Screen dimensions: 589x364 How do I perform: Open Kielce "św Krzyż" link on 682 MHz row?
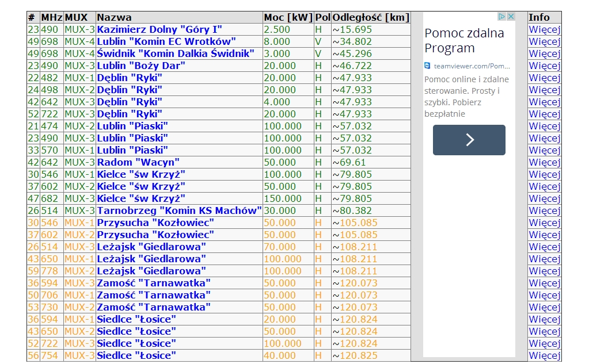click(x=141, y=198)
